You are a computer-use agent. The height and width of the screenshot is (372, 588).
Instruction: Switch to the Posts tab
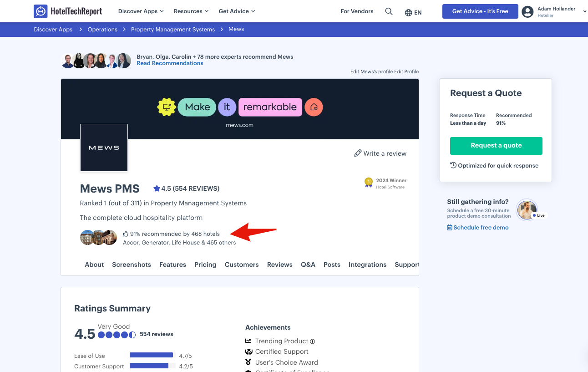[332, 265]
